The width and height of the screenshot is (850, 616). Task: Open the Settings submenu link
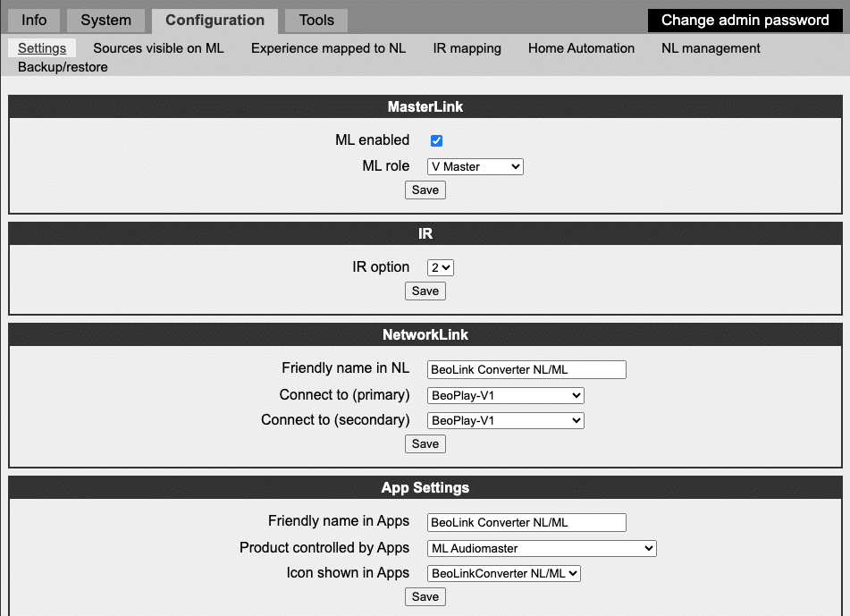click(x=42, y=48)
